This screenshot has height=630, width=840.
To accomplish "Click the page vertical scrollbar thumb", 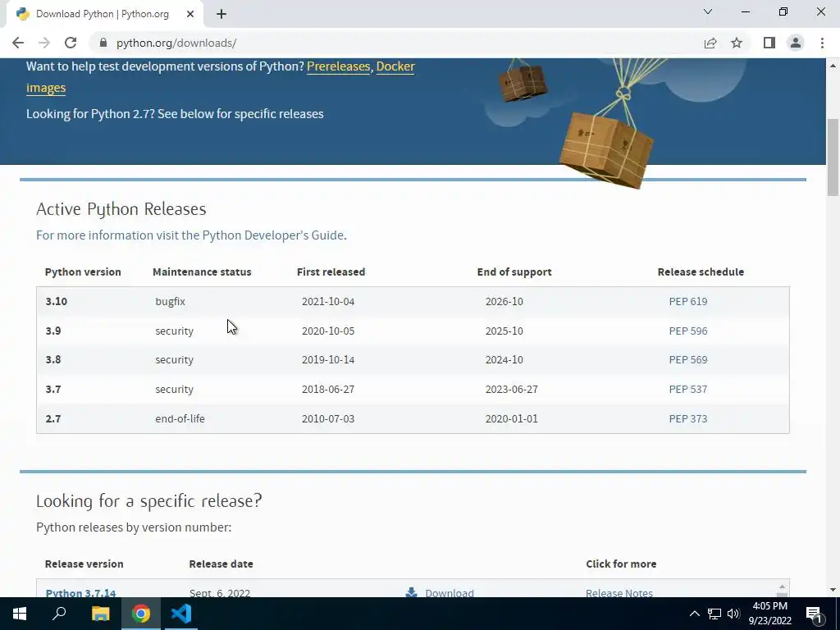I will pyautogui.click(x=833, y=157).
